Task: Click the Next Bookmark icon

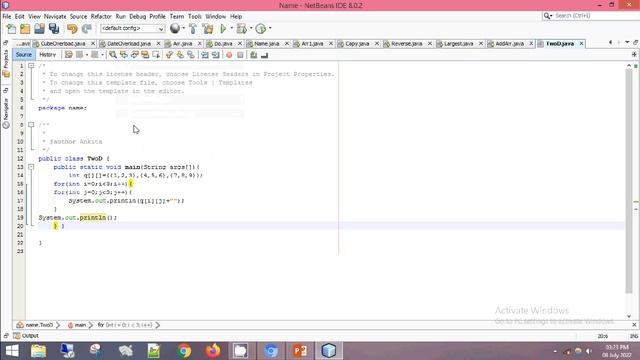Action: (x=180, y=55)
